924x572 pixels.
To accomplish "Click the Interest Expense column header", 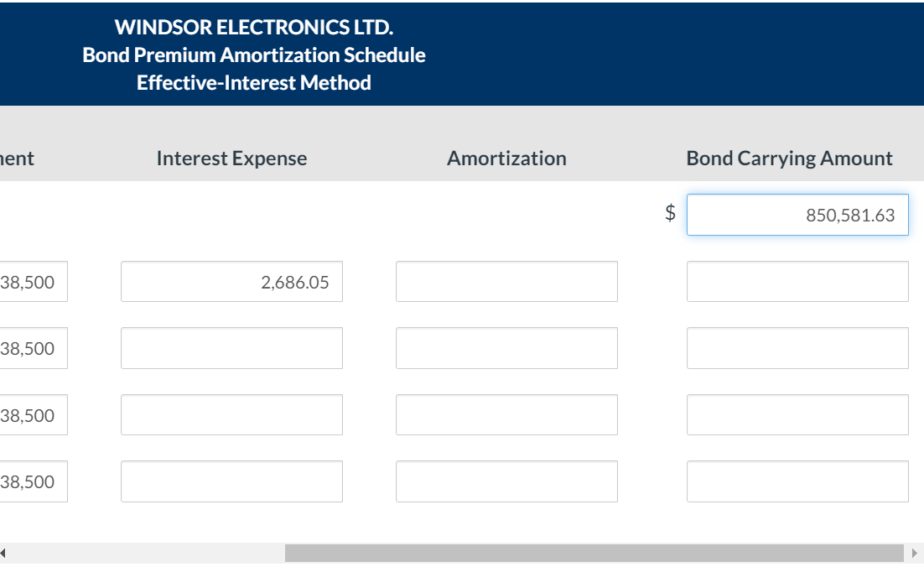I will point(232,158).
